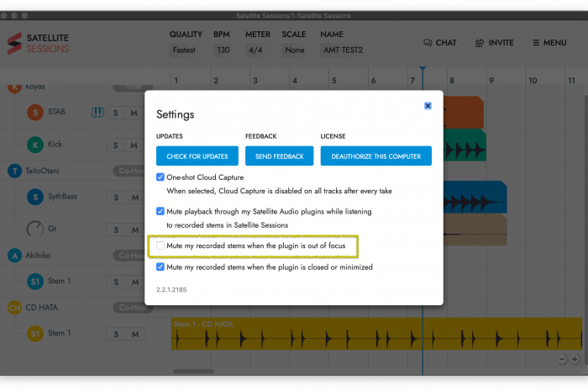Open the Meter dropdown 4/4
The image size is (588, 391).
click(x=255, y=50)
